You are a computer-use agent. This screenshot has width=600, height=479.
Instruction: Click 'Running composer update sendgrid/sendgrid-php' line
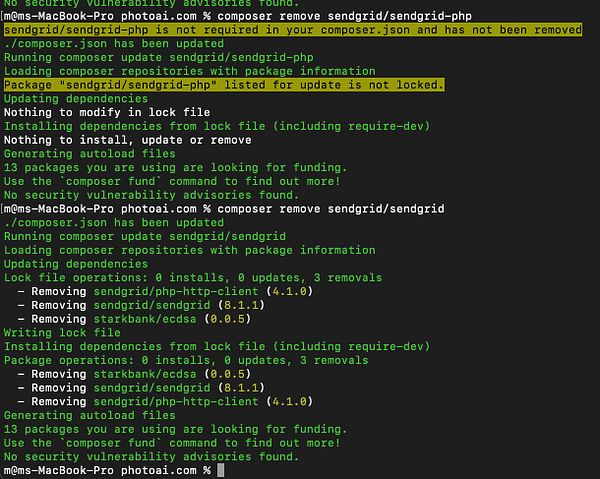(159, 57)
